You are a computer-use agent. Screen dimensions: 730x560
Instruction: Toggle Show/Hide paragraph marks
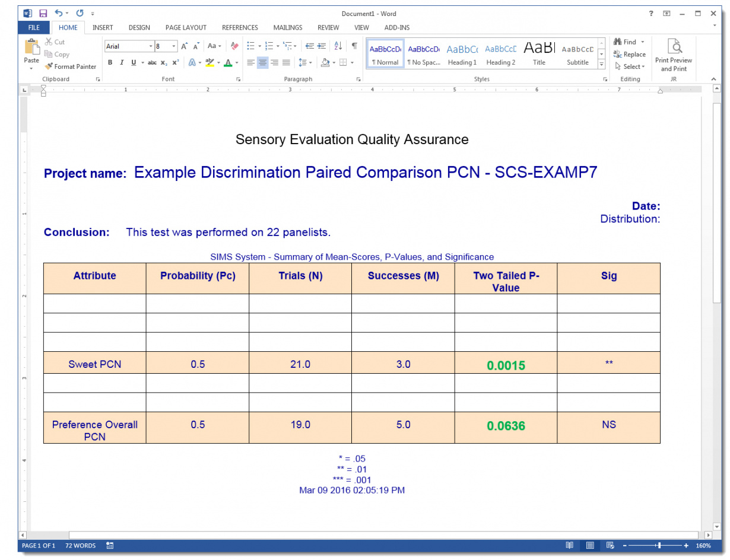click(354, 46)
